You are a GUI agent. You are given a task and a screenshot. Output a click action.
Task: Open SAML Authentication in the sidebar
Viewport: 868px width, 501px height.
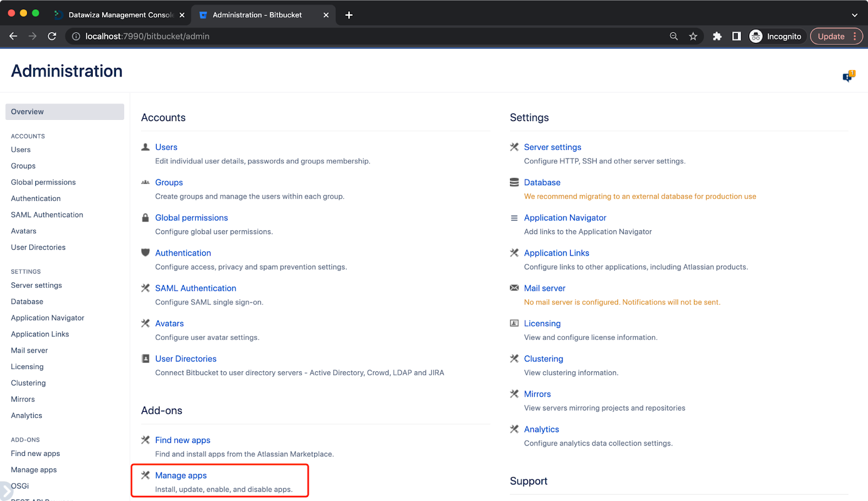pos(47,215)
